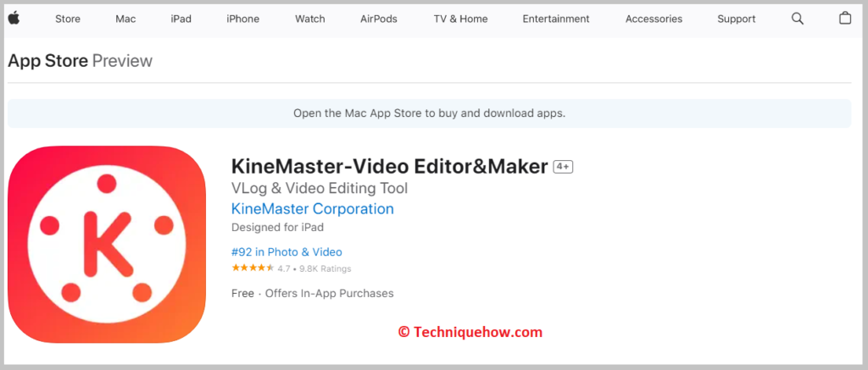Follow the KineMaster Corporation developer link
The width and height of the screenshot is (868, 370).
point(312,209)
